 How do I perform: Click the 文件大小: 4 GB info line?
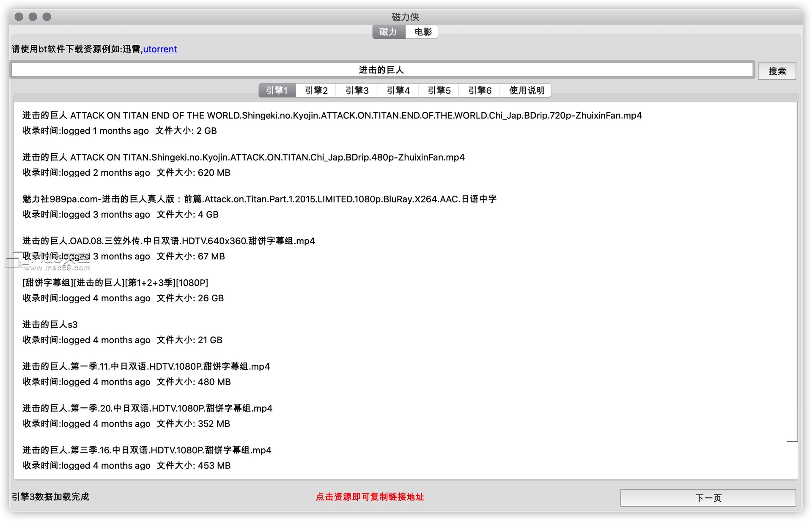click(121, 215)
